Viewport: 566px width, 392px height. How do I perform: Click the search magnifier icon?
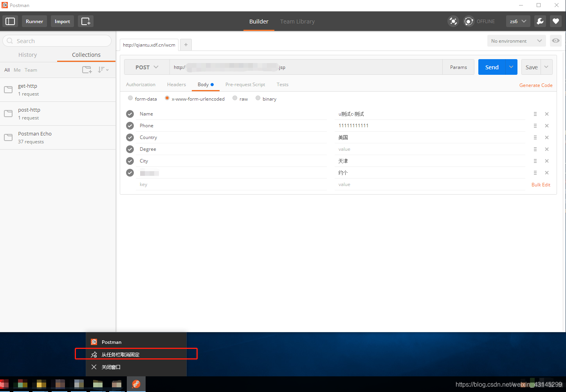(x=10, y=41)
